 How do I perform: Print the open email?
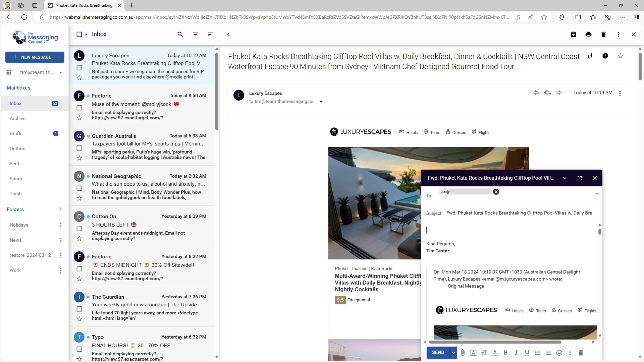pyautogui.click(x=589, y=34)
